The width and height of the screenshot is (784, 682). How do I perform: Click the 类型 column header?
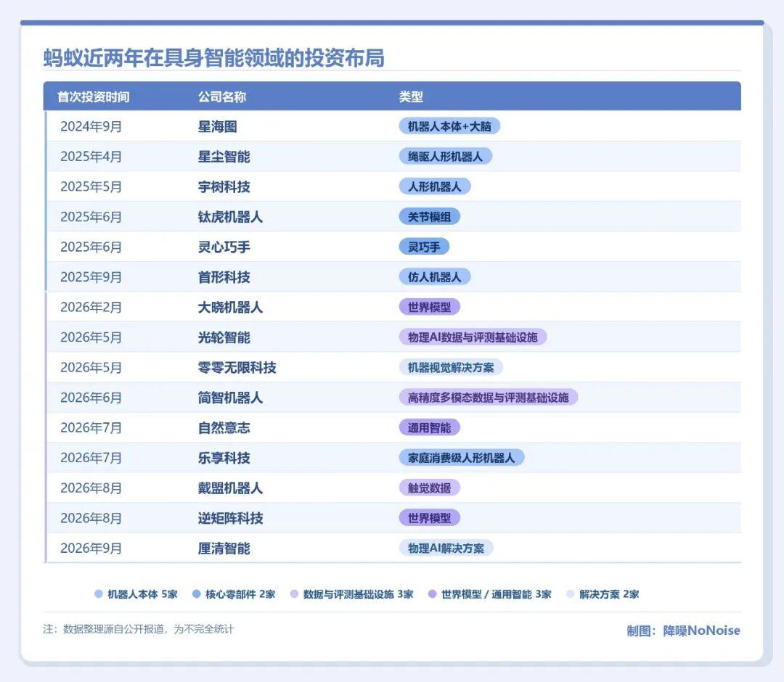(x=411, y=96)
